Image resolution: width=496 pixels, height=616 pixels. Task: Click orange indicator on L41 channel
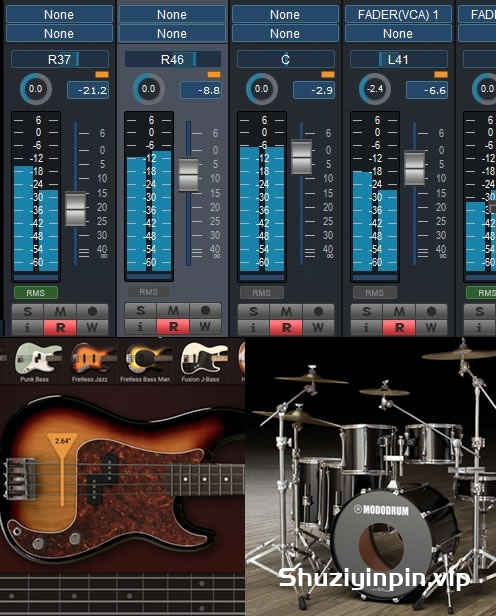click(441, 75)
